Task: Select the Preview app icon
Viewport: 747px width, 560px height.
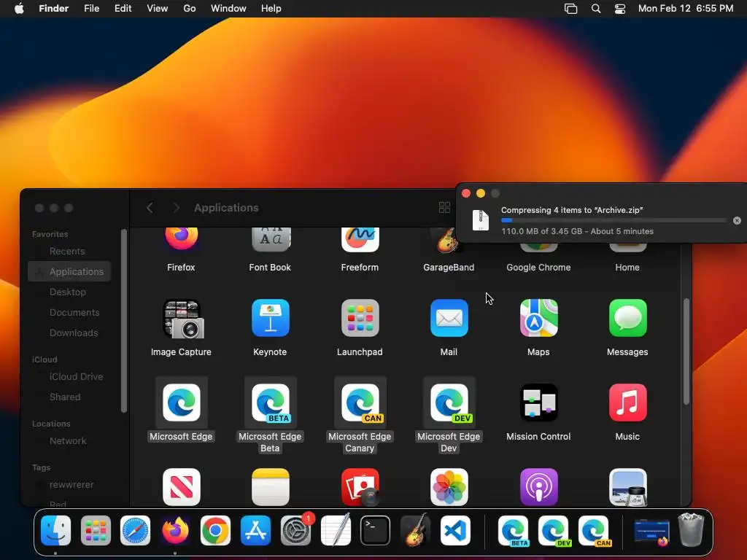Action: coord(628,487)
